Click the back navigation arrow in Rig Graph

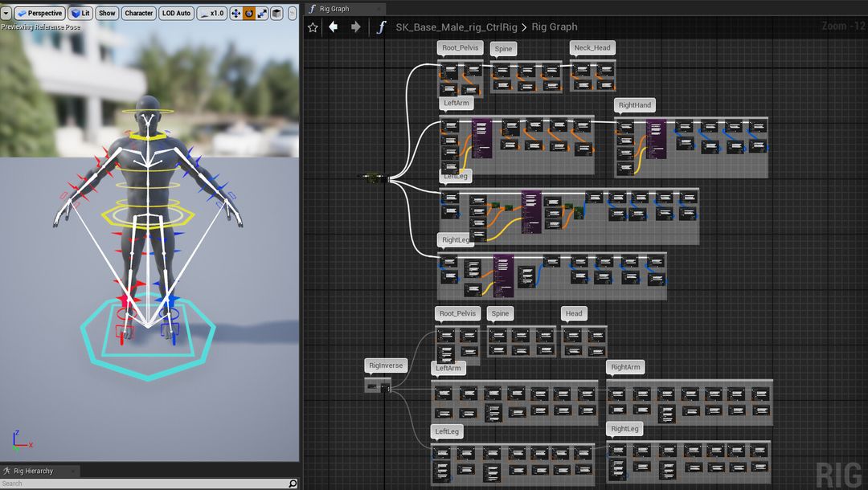coord(334,27)
